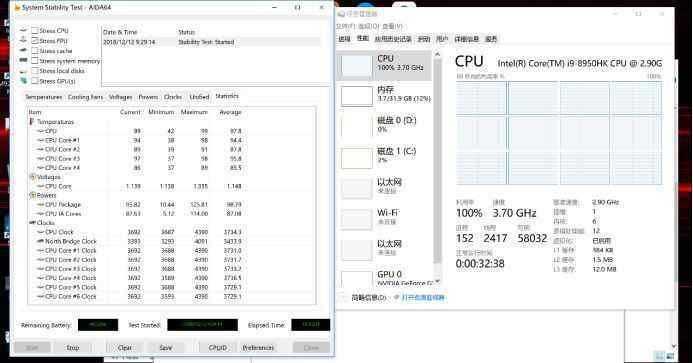Collapse the Clocks tree section
Image resolution: width=693 pixels, height=363 pixels.
point(32,222)
